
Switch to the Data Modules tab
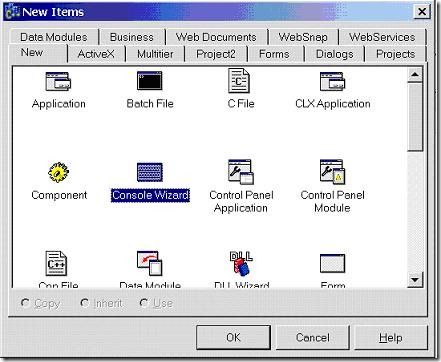[54, 37]
